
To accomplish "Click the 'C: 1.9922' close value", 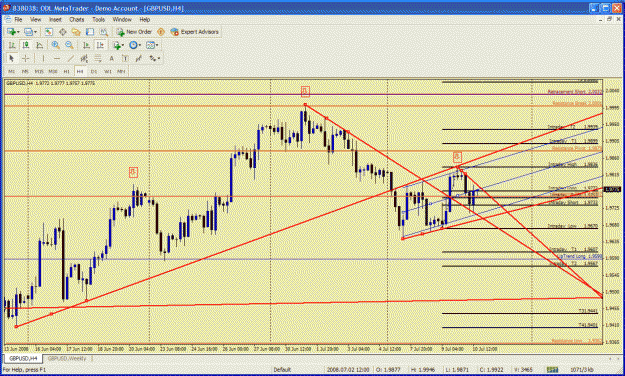I will coord(491,370).
